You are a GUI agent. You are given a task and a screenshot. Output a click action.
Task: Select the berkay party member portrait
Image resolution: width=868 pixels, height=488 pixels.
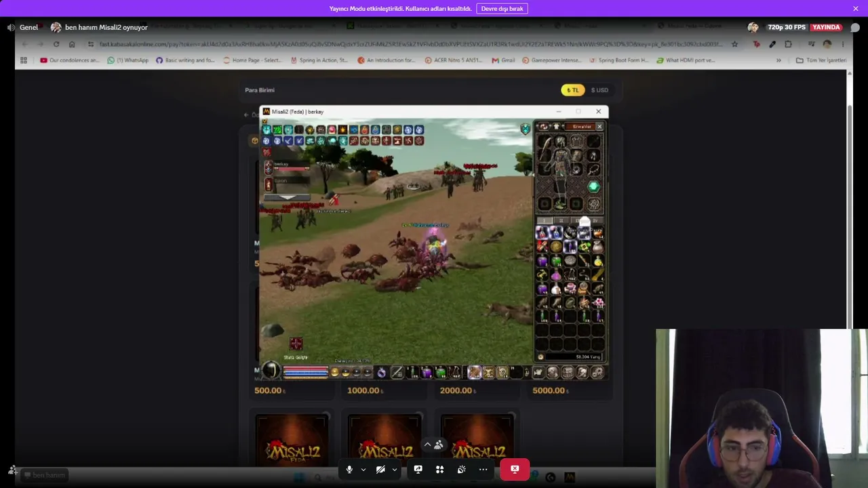[268, 167]
